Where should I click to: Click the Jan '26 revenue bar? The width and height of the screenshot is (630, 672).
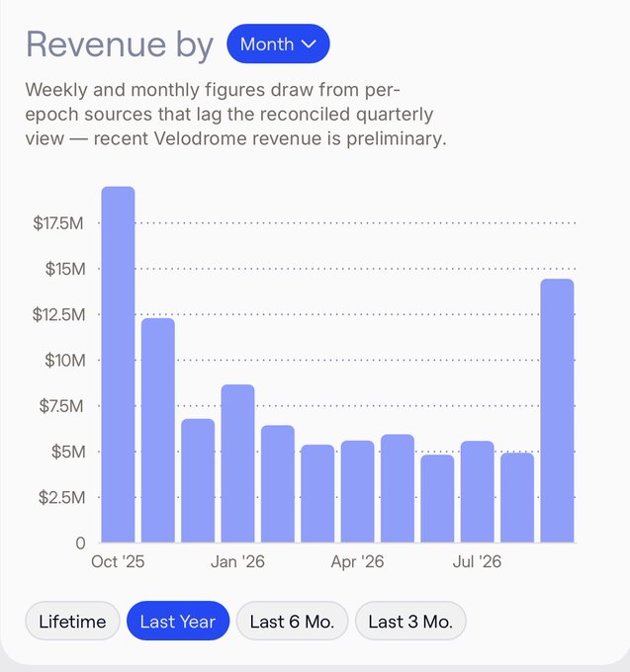tap(237, 463)
